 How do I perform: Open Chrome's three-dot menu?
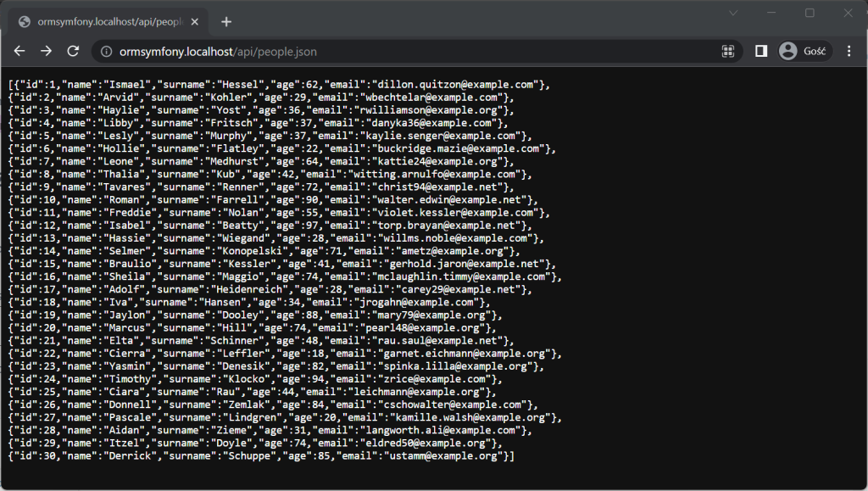pos(849,52)
